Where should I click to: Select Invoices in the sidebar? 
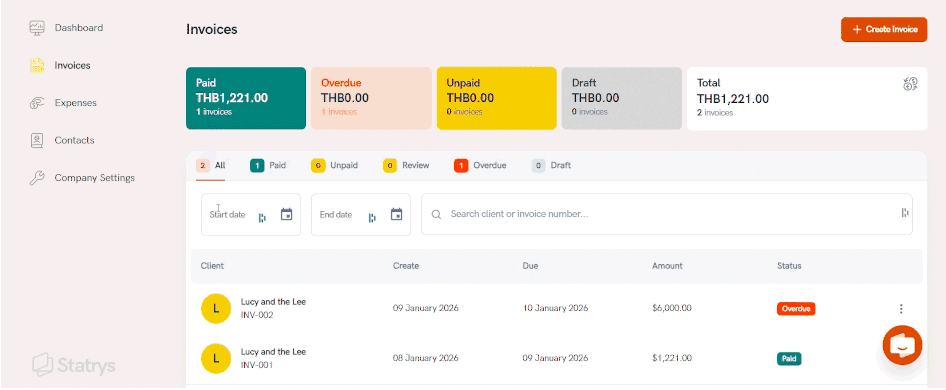click(x=72, y=65)
